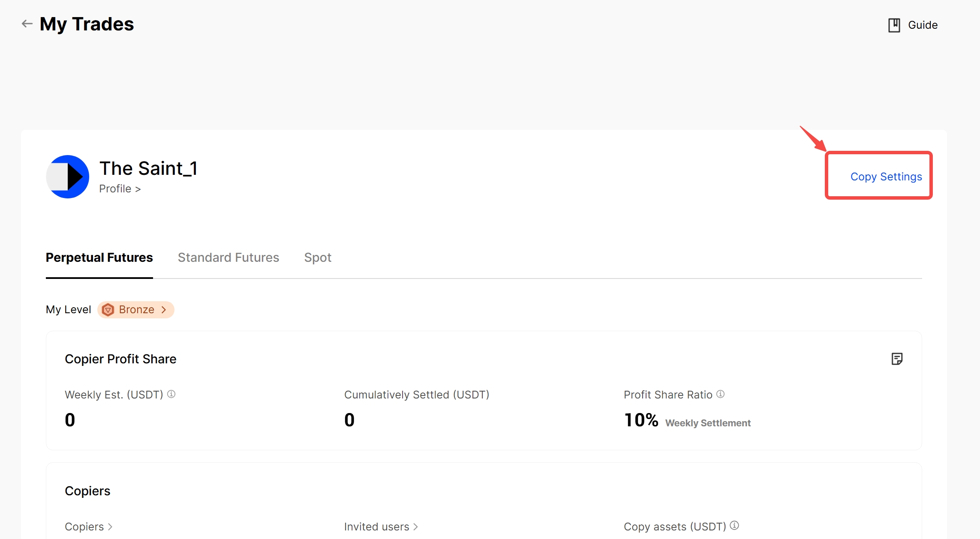The image size is (980, 539).
Task: Click info icon beside Weekly Est. (USDT)
Action: click(171, 394)
